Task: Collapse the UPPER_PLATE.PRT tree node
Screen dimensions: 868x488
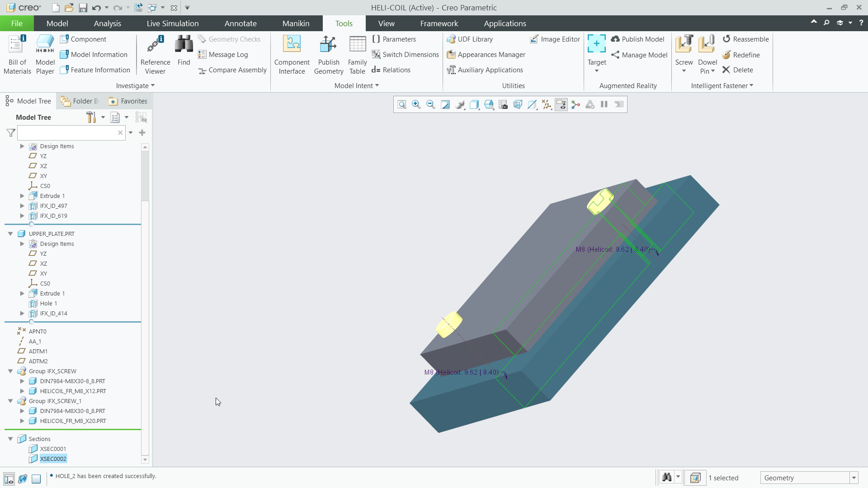Action: pos(10,234)
